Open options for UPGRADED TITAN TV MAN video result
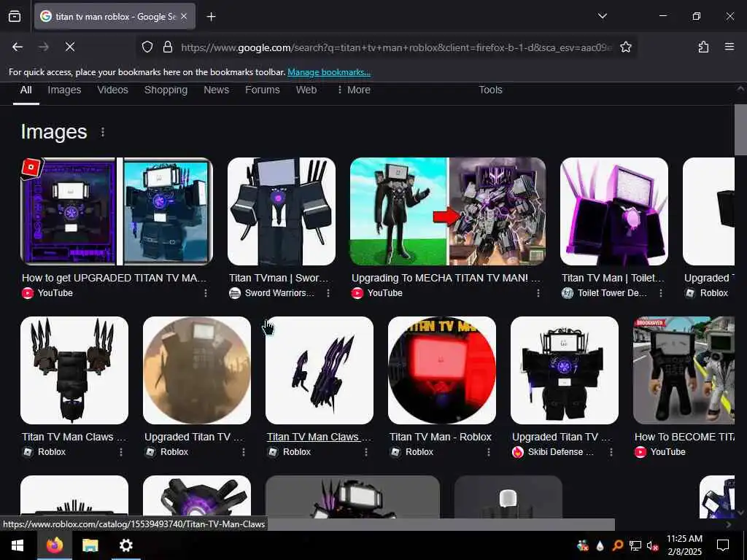Image resolution: width=747 pixels, height=560 pixels. click(205, 293)
